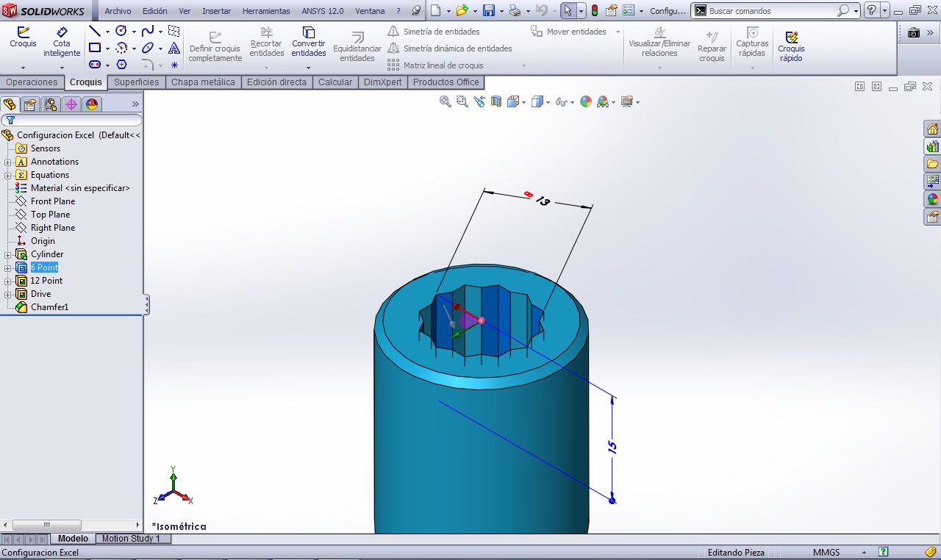Screen dimensions: 941x560
Task: Expand the Drive feature node
Action: (8, 294)
